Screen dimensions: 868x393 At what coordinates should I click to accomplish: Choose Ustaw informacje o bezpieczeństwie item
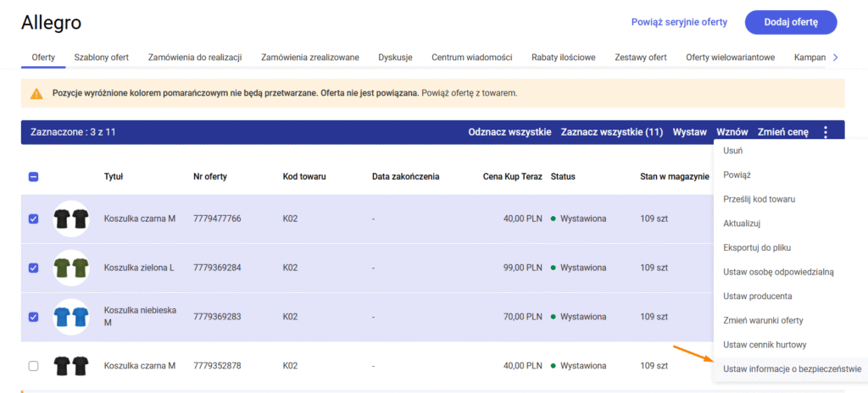[x=791, y=368]
